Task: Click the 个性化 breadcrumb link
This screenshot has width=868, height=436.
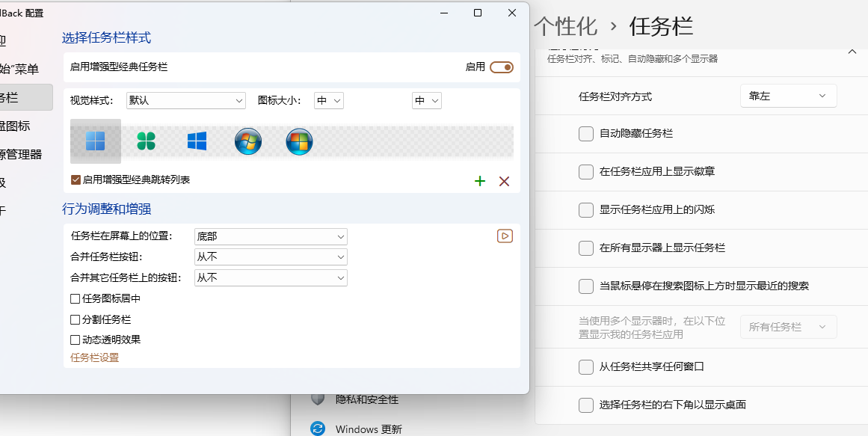Action: pyautogui.click(x=566, y=26)
